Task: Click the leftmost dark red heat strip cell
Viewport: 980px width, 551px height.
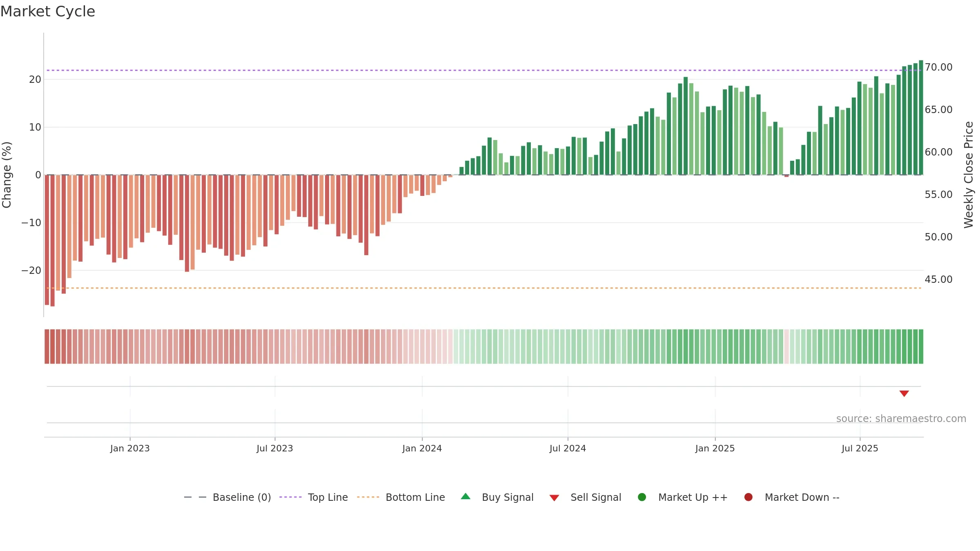Action: (47, 347)
